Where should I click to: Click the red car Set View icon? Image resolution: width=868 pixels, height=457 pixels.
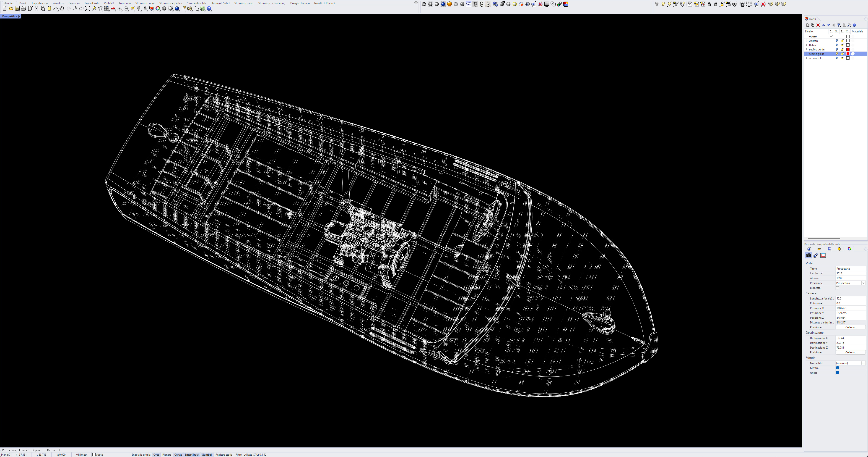[113, 9]
